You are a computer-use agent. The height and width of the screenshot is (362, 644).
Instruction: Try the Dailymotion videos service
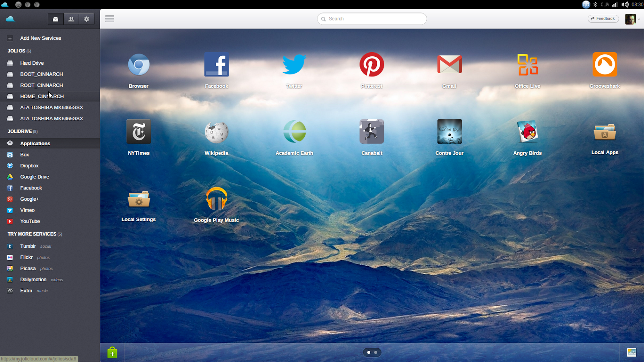click(x=50, y=280)
